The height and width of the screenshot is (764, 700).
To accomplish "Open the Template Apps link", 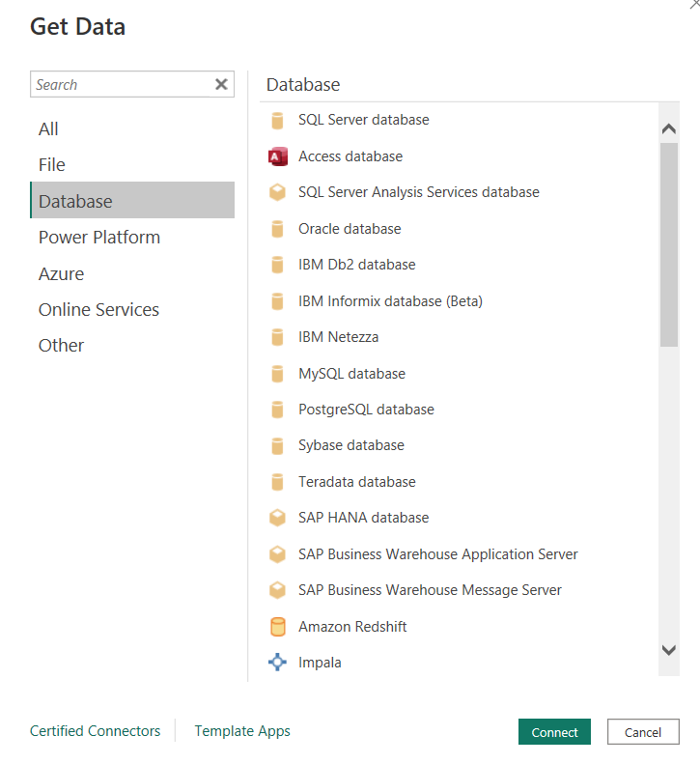I will click(242, 731).
